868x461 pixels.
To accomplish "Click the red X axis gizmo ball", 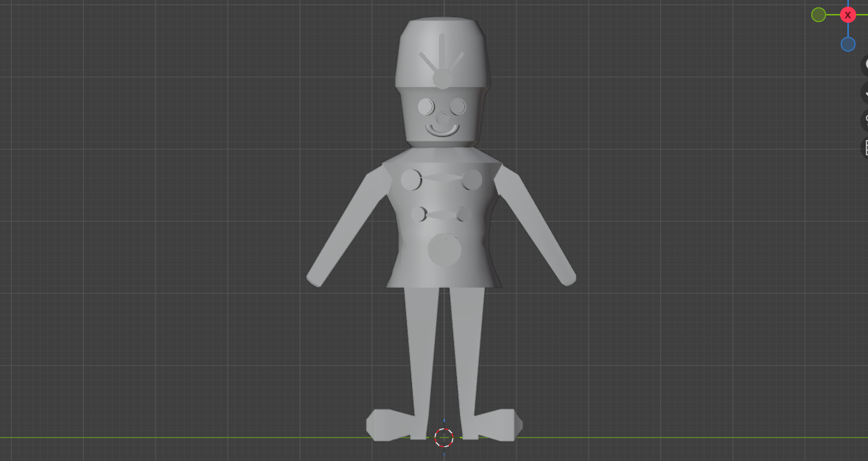I will click(847, 15).
